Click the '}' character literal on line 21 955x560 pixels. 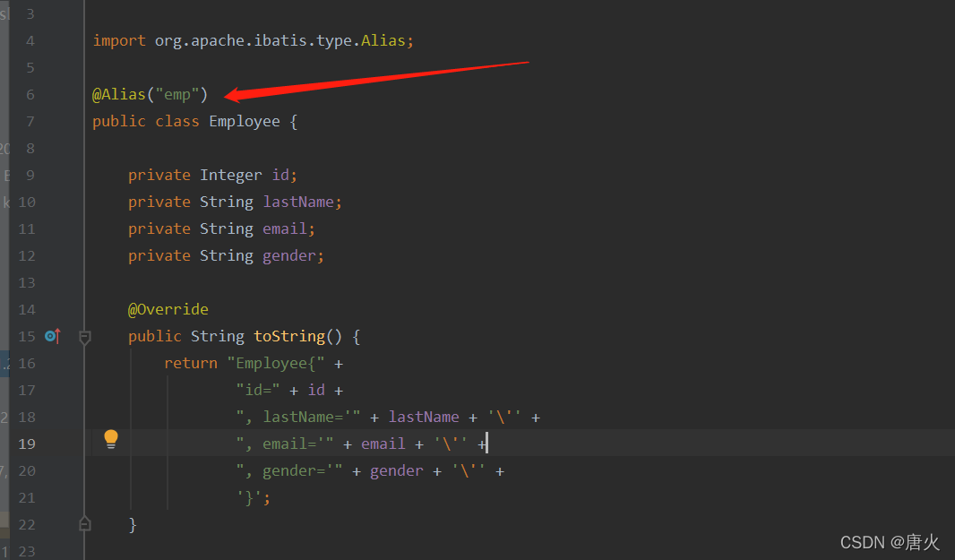pos(249,498)
